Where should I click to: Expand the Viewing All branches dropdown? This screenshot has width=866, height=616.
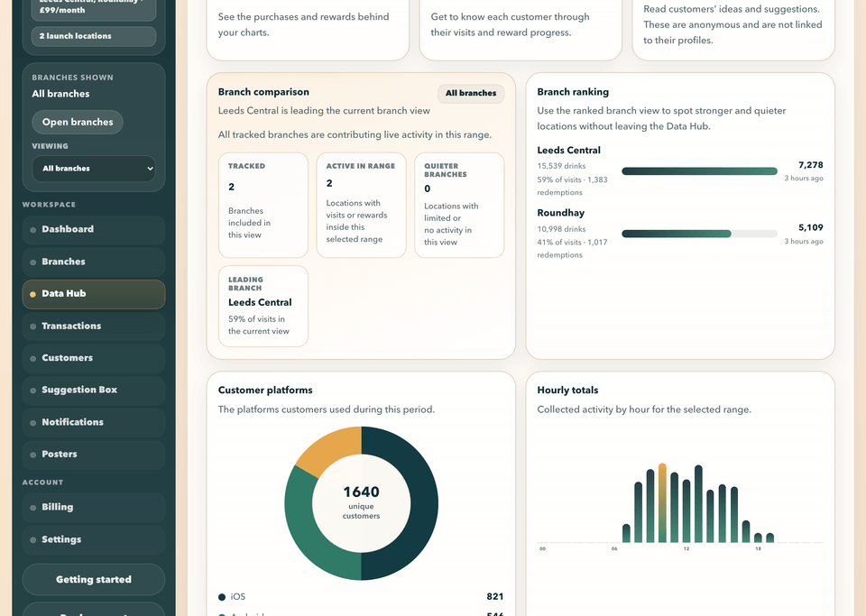[93, 169]
